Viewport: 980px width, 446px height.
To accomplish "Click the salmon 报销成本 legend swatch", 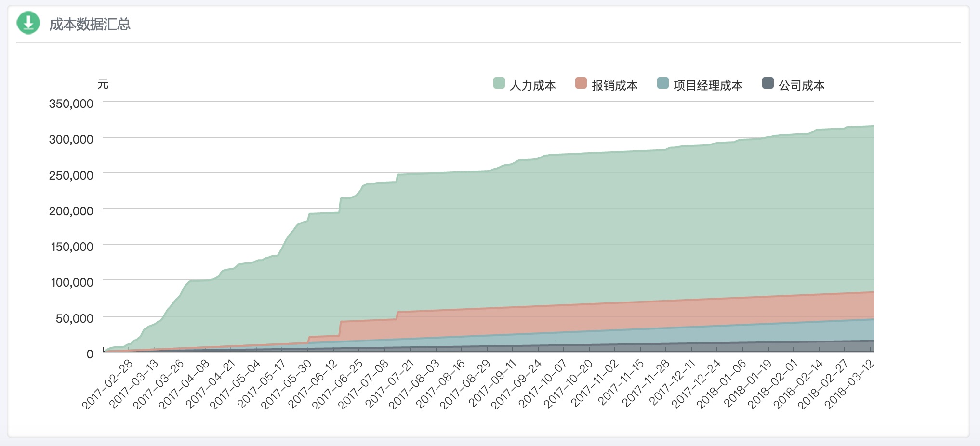I will [x=581, y=83].
